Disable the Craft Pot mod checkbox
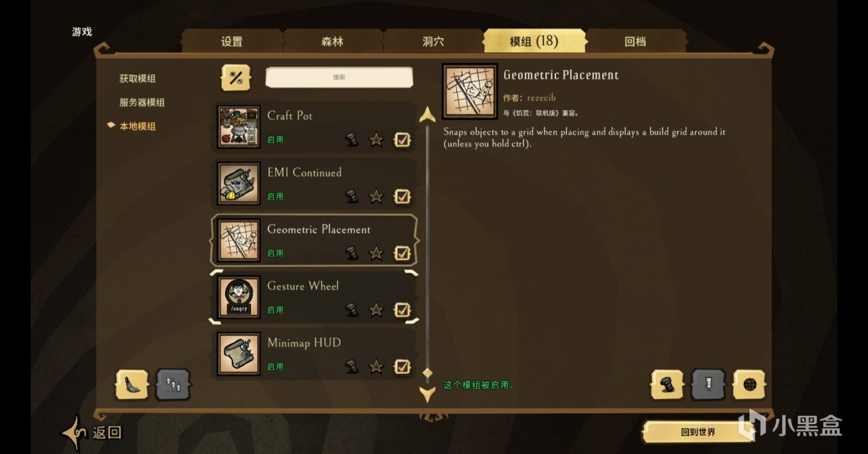The image size is (868, 454). point(402,140)
